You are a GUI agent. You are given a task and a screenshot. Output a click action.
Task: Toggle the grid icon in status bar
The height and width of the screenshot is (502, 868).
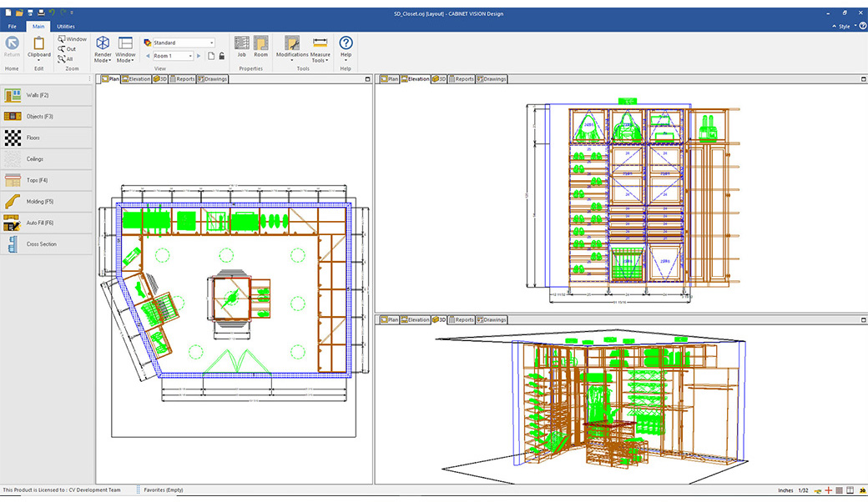click(840, 490)
